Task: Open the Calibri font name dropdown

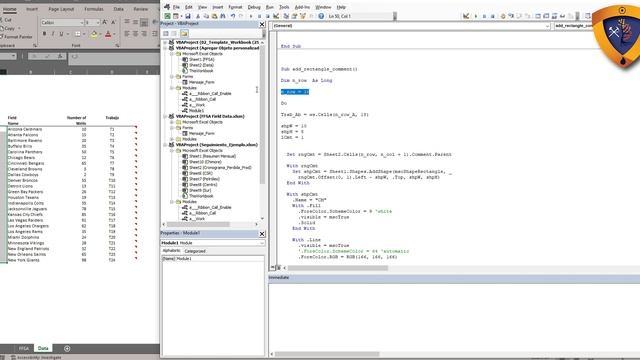Action: tap(82, 22)
